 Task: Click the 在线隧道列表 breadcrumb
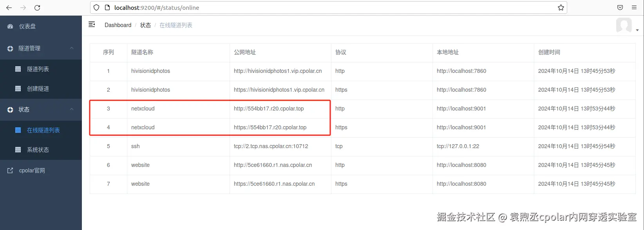176,25
